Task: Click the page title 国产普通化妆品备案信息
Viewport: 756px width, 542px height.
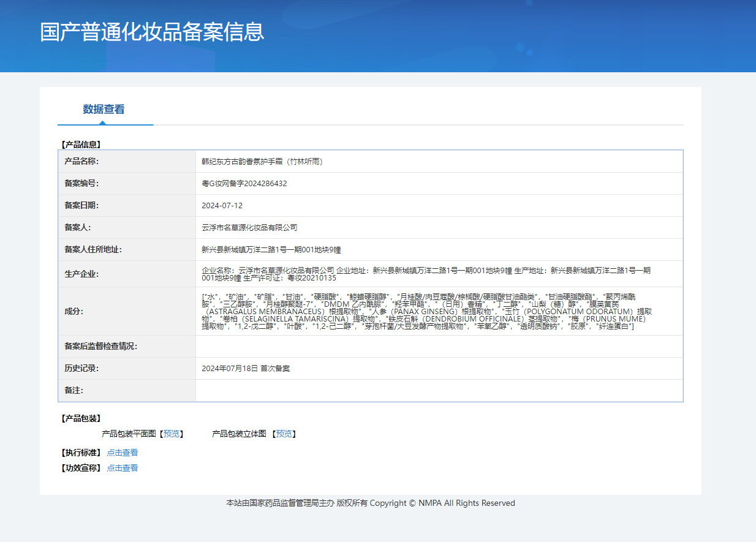Action: pos(152,32)
